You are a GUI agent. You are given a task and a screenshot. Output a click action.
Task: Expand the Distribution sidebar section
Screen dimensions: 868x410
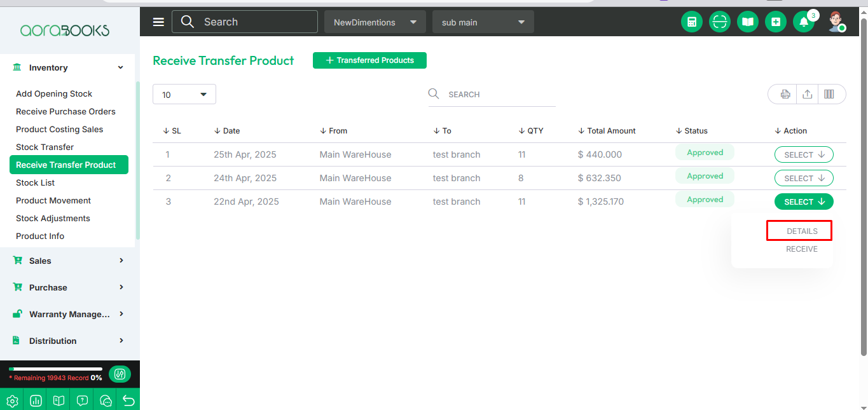pyautogui.click(x=67, y=341)
